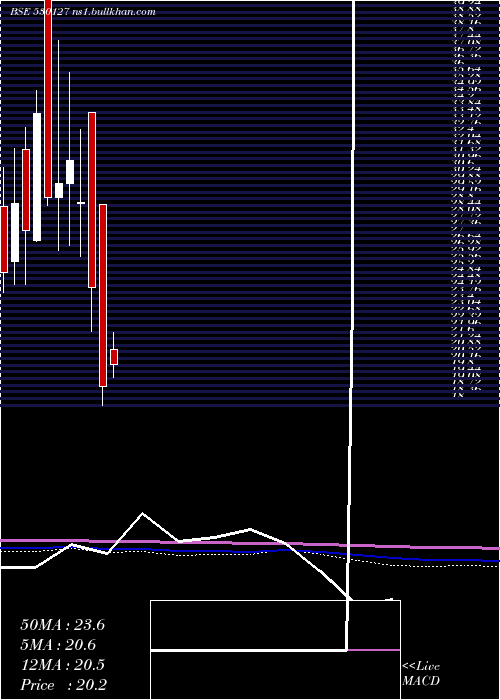Select the Price : 20.2 readout

click(63, 685)
